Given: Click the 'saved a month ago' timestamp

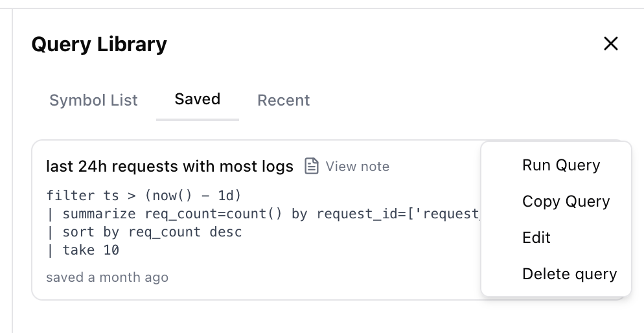Looking at the screenshot, I should coord(107,277).
